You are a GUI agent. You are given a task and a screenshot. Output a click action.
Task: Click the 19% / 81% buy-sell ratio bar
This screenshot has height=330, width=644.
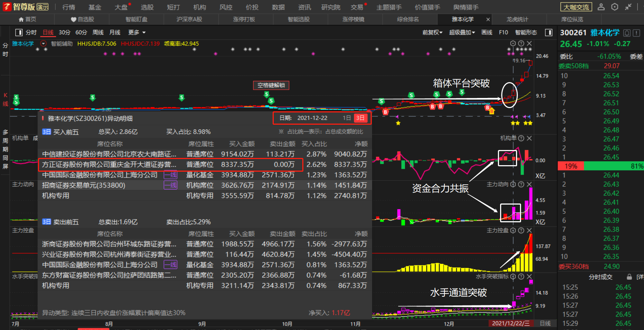coord(601,166)
